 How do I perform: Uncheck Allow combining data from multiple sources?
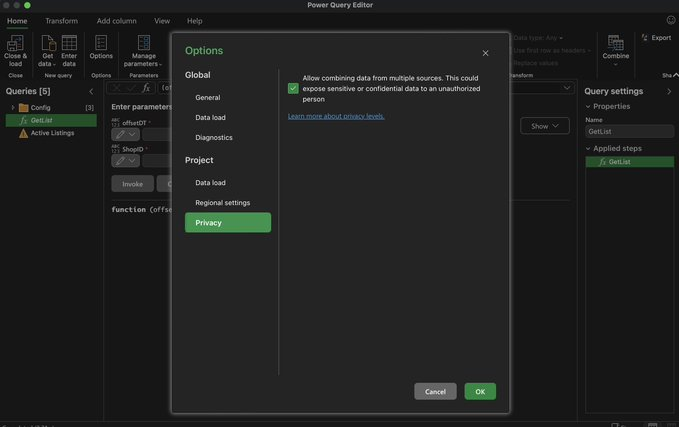click(x=293, y=88)
